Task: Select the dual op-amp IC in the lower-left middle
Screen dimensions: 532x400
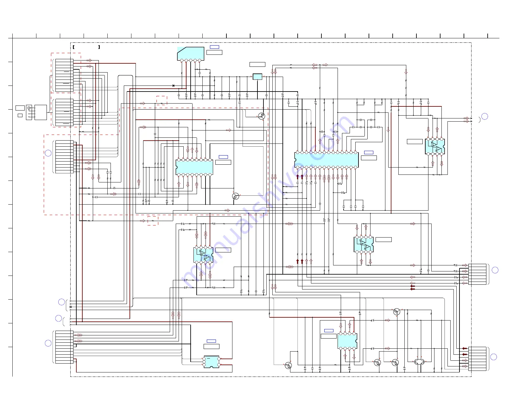Action: coord(203,255)
